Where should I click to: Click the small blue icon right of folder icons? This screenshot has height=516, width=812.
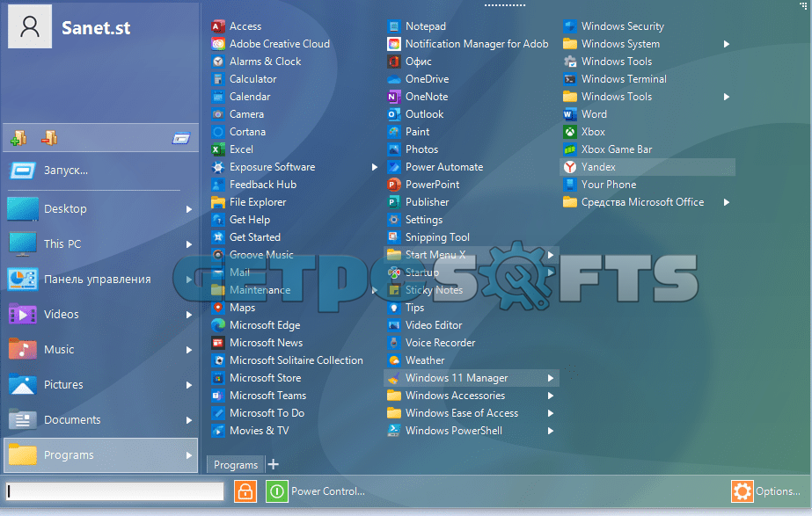click(181, 138)
